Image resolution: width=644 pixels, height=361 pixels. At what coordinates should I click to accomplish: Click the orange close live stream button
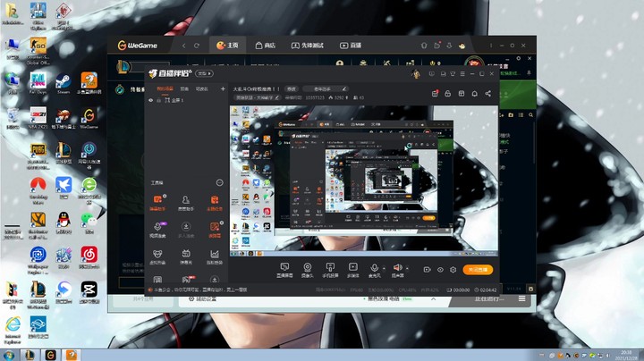pyautogui.click(x=478, y=270)
